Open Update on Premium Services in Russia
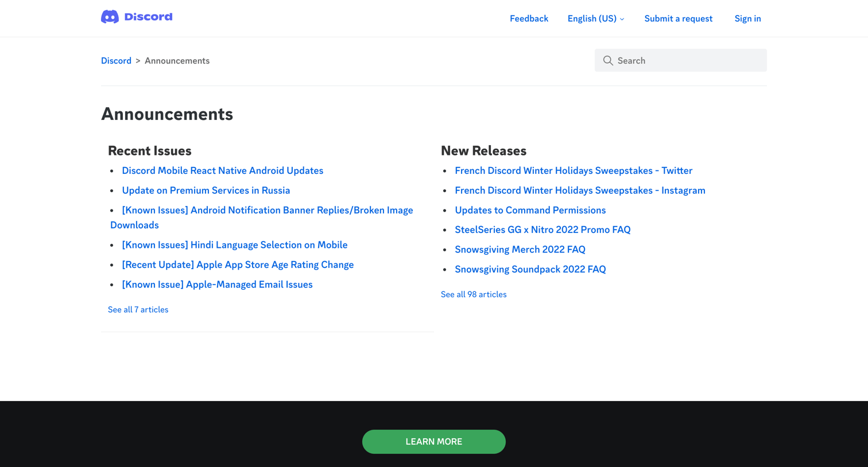Screen dimensions: 868x467 206,190
